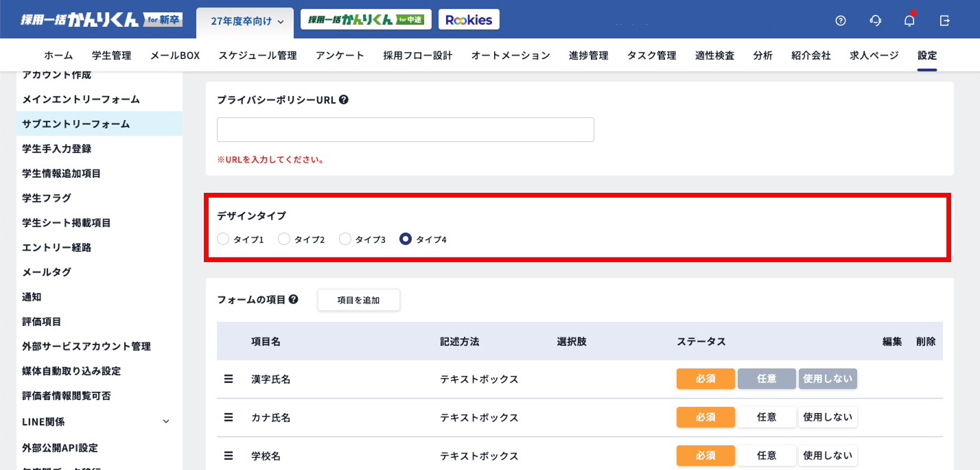Viewport: 980px width, 470px height.
Task: Click the help icon next to フォームの項目
Action: click(295, 299)
